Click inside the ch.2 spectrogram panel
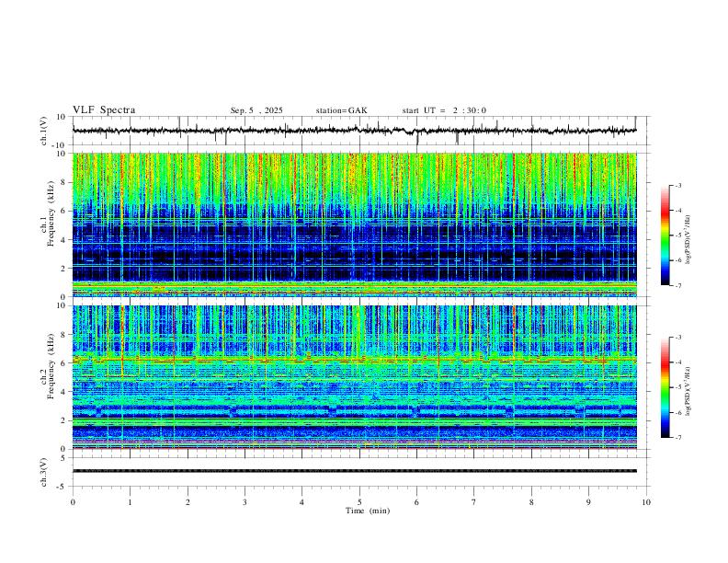Image resolution: width=728 pixels, height=563 pixels. [x=355, y=377]
